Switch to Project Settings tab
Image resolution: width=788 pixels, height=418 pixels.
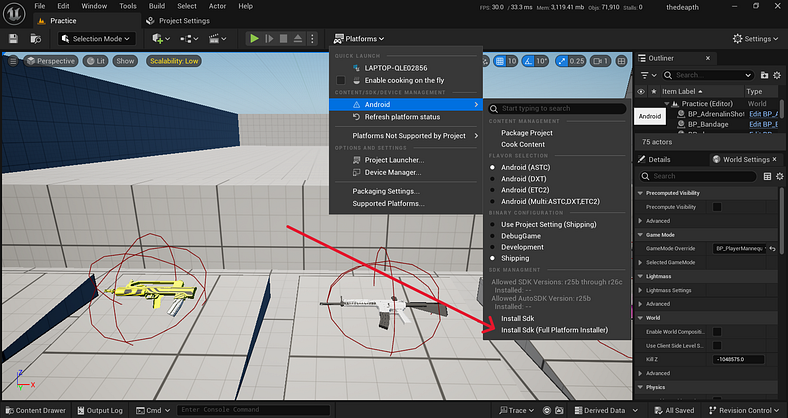178,21
